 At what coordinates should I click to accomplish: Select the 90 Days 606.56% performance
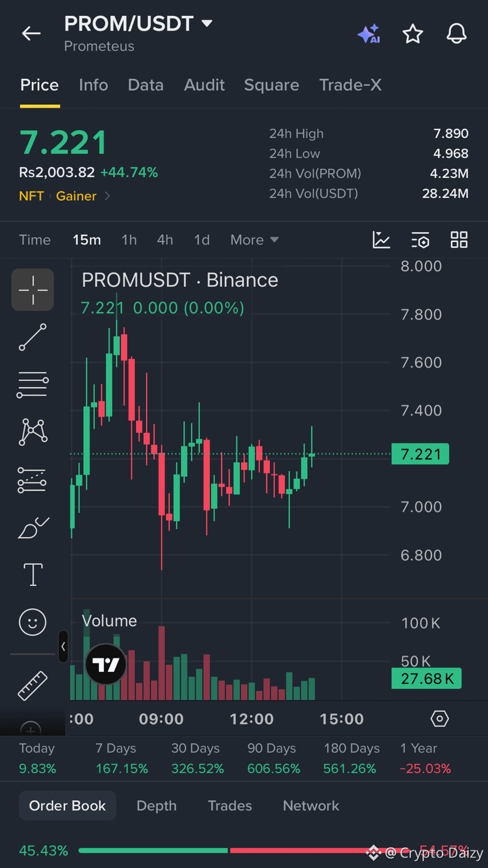273,758
